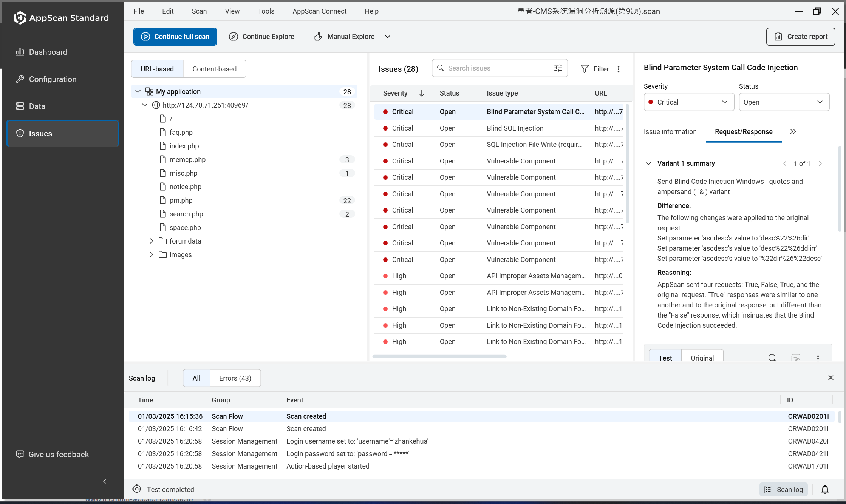Click the search icon in request pane

tap(772, 358)
